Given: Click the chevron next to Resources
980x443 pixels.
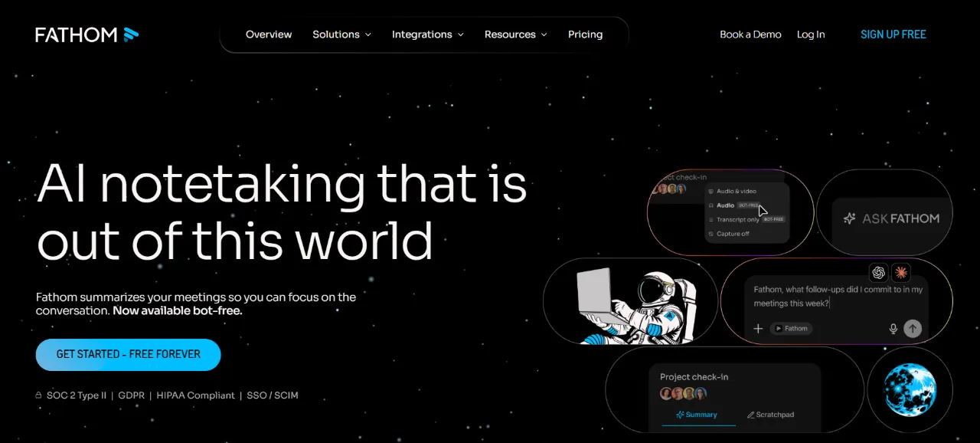Looking at the screenshot, I should click(x=544, y=34).
